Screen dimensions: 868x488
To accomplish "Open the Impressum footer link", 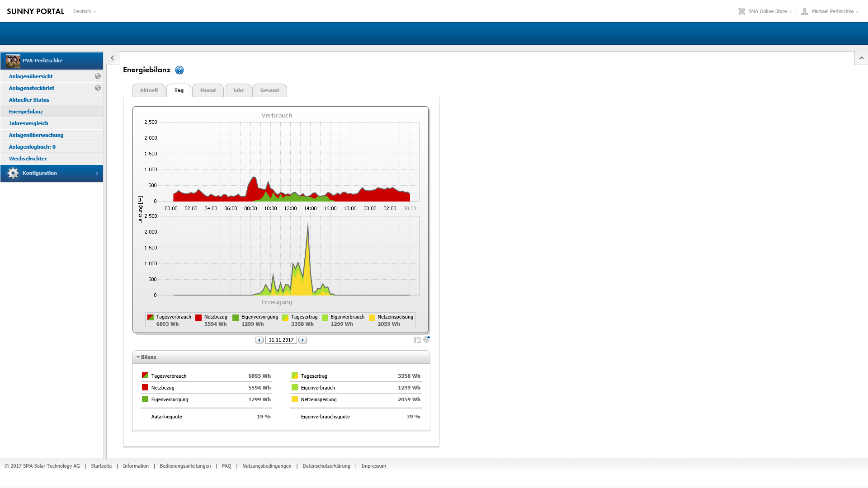I will click(x=373, y=466).
